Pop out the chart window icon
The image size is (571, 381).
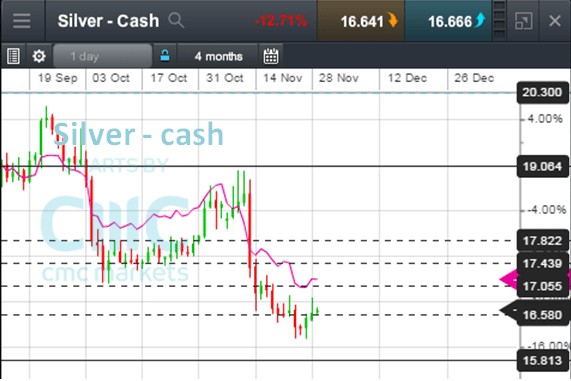[x=524, y=21]
